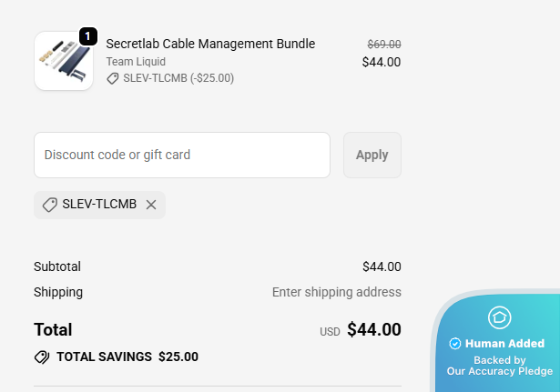Open the Backed by Our Accuracy Pledge text
Image resolution: width=560 pixels, height=392 pixels.
pos(499,366)
